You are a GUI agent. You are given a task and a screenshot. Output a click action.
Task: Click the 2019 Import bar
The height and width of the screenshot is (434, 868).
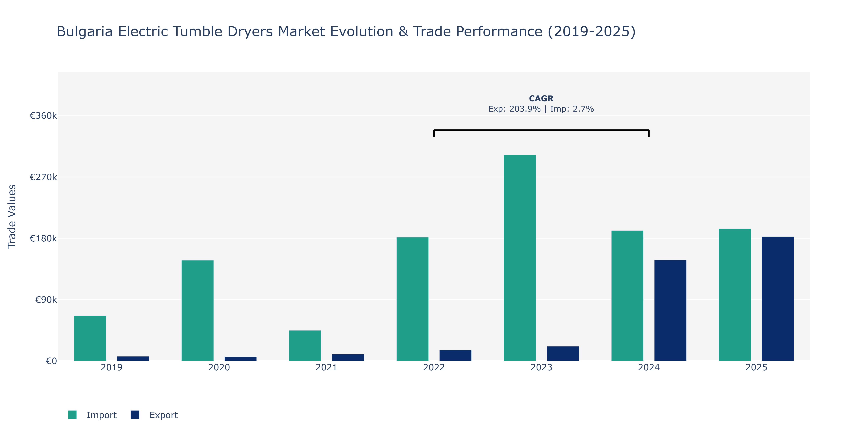(90, 338)
